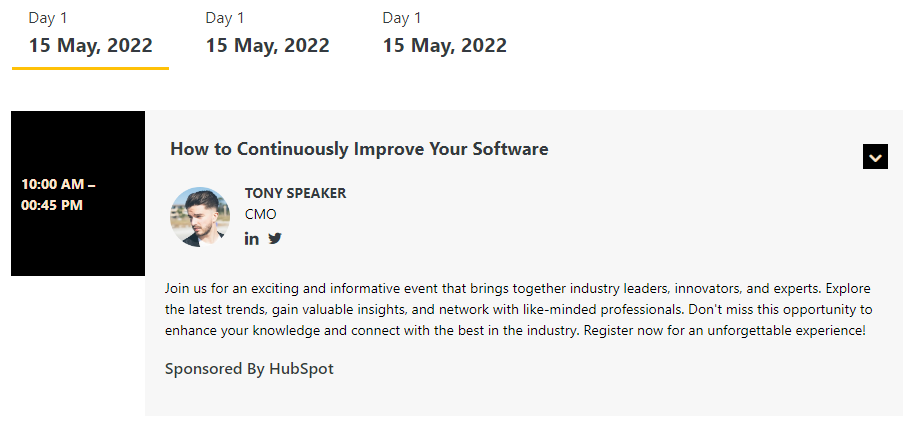Switch to the middle Day 1 tab

point(267,34)
